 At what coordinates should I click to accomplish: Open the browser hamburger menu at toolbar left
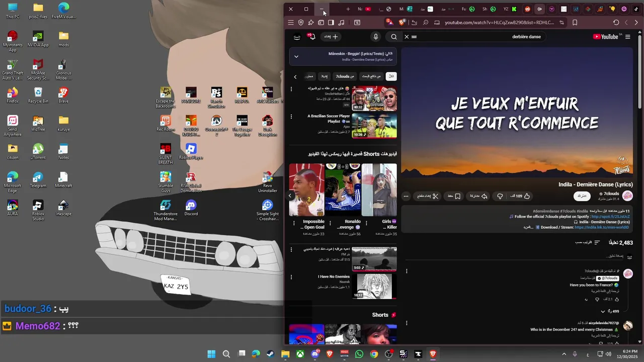click(x=290, y=22)
